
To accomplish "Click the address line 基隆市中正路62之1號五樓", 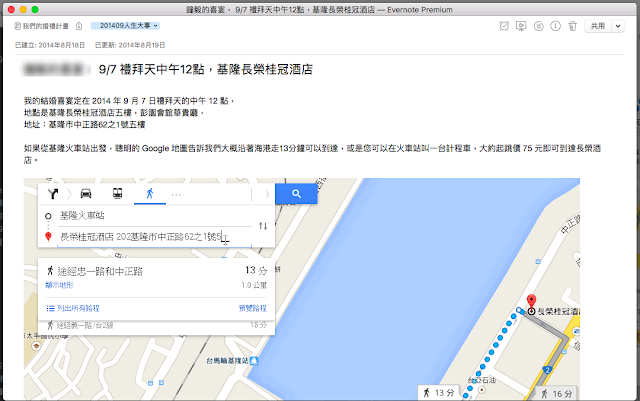I will click(x=84, y=125).
